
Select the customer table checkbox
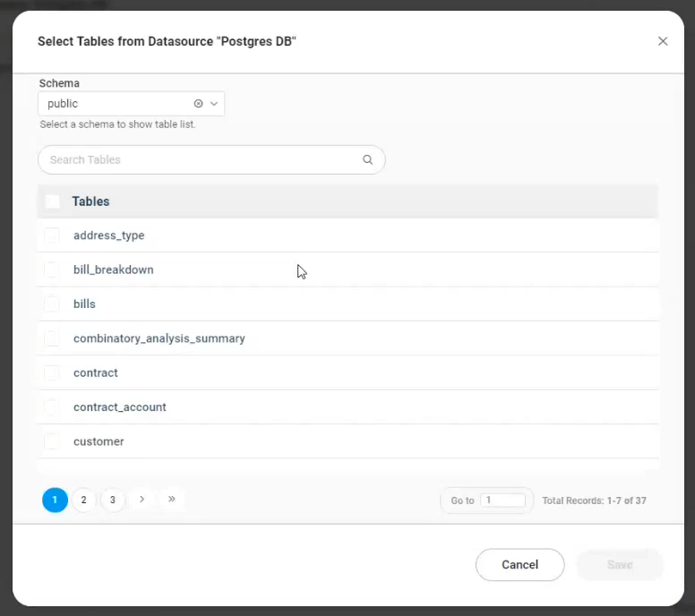click(52, 441)
